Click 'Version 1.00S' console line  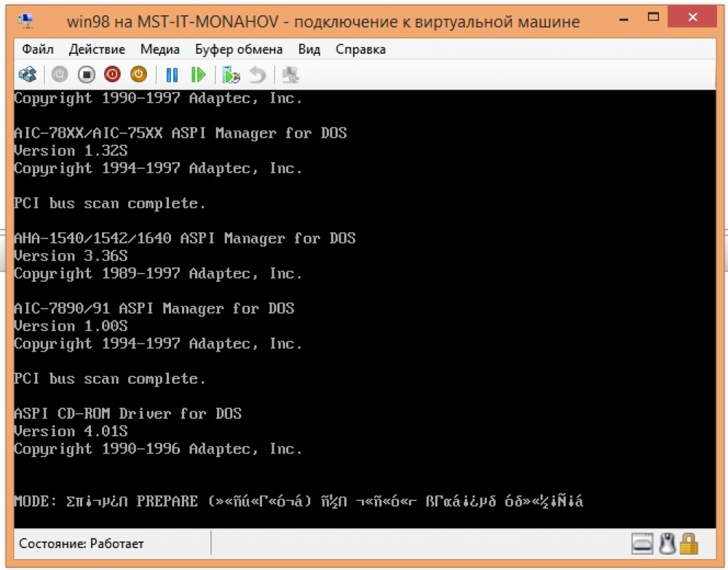point(71,326)
